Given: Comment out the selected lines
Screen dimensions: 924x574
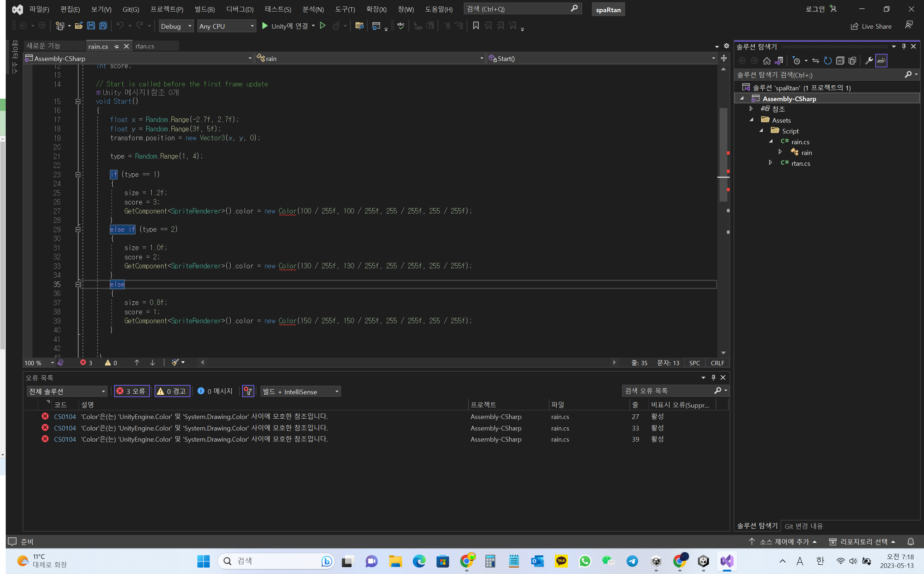Looking at the screenshot, I should (x=447, y=26).
